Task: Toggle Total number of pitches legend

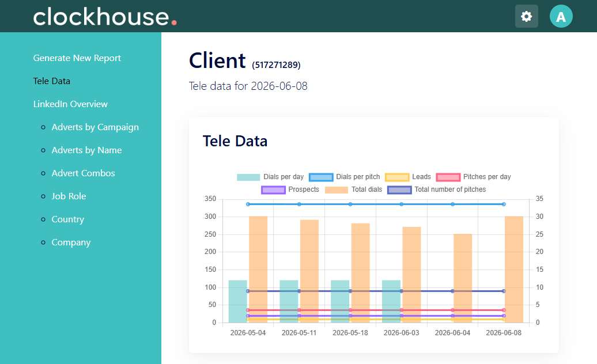Action: (x=437, y=190)
